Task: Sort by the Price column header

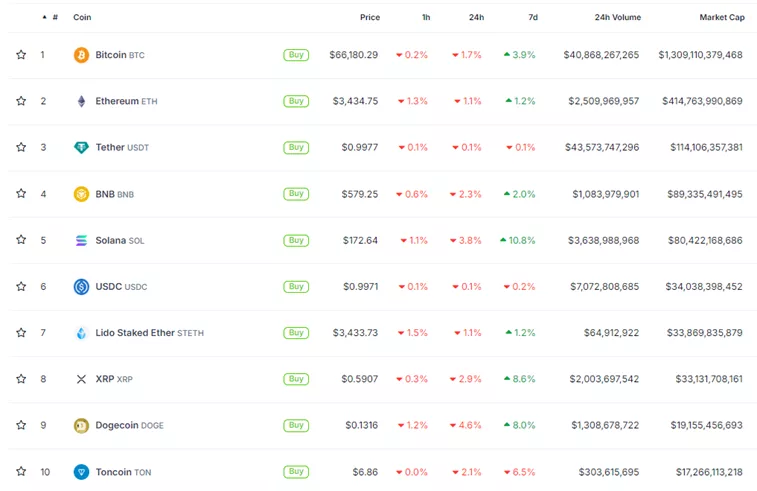Action: (369, 17)
